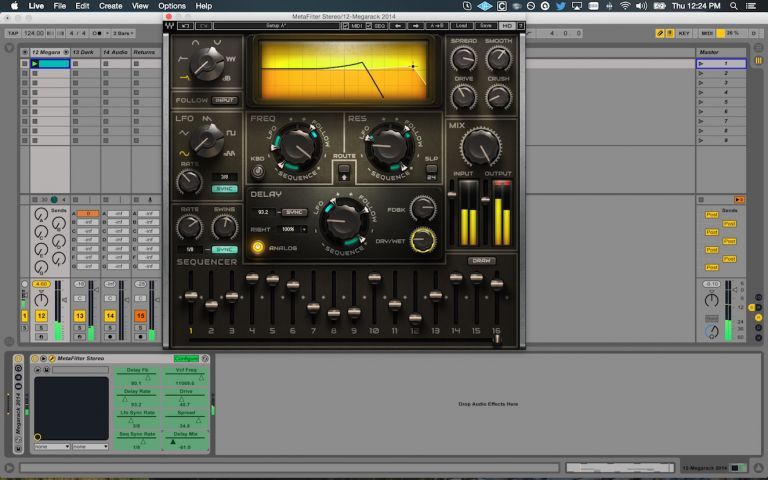This screenshot has width=768, height=480.
Task: Open the File menu
Action: tap(60, 6)
